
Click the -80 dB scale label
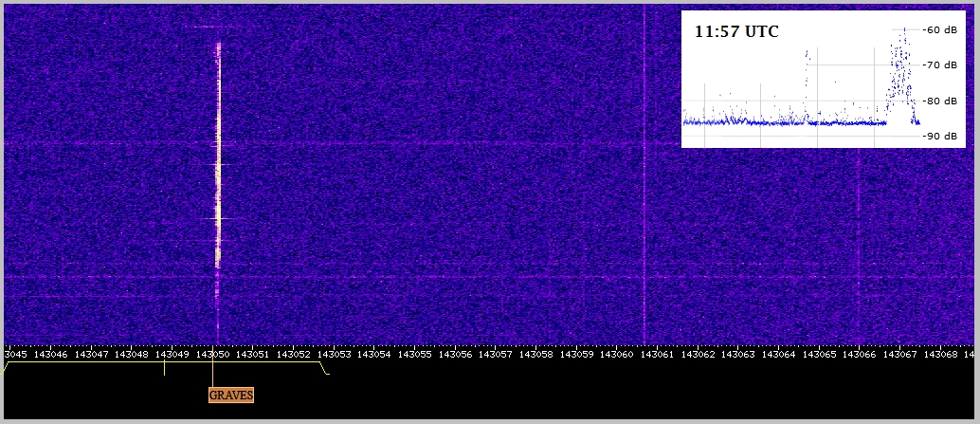point(941,101)
